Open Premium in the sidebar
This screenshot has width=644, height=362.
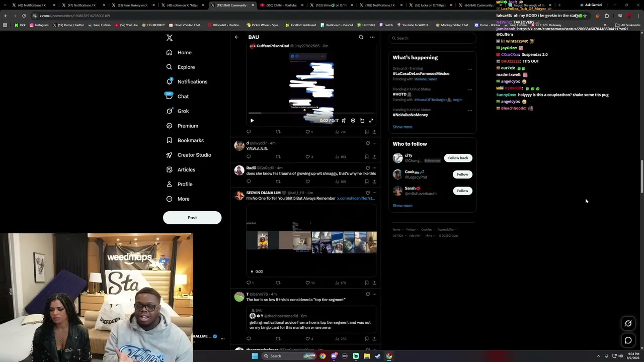pyautogui.click(x=182, y=126)
